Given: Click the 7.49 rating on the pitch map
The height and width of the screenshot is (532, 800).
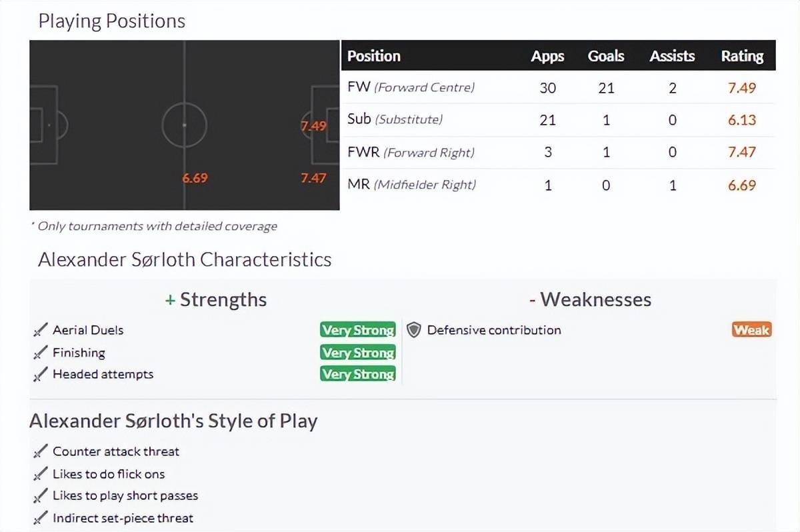Looking at the screenshot, I should (x=313, y=125).
